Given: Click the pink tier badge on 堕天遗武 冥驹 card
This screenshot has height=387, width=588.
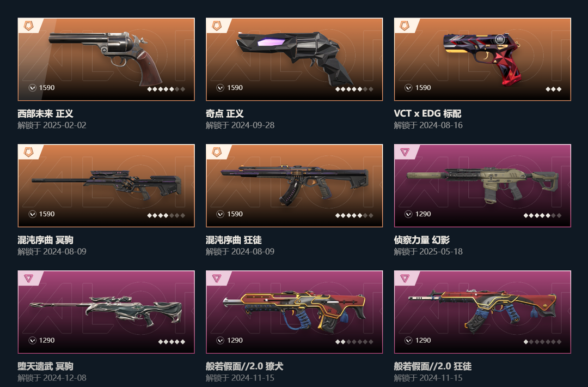Looking at the screenshot, I should (29, 278).
